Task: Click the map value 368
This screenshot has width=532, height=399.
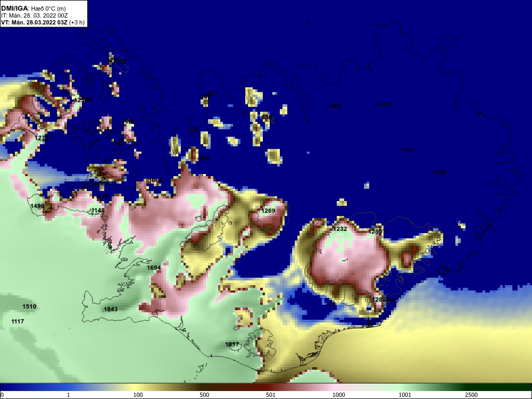Action: [x=204, y=158]
